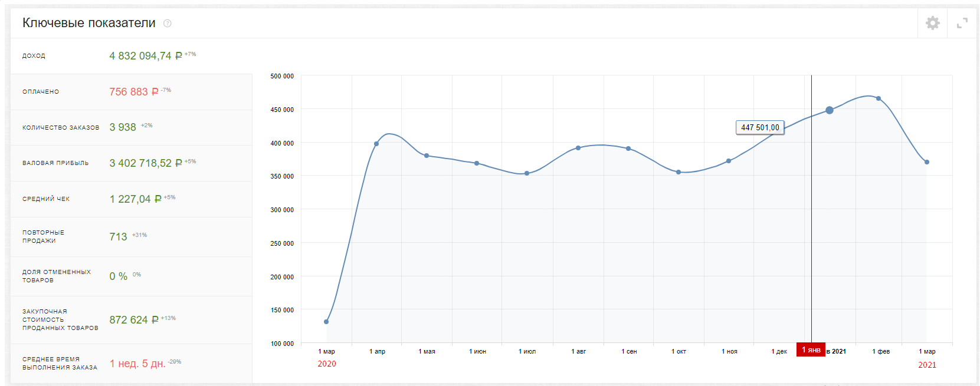
Task: Select the 1 окт chart point
Action: 679,172
